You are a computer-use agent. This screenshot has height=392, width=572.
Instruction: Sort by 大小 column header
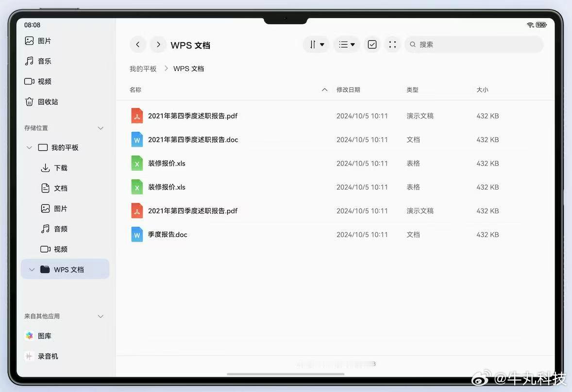482,90
